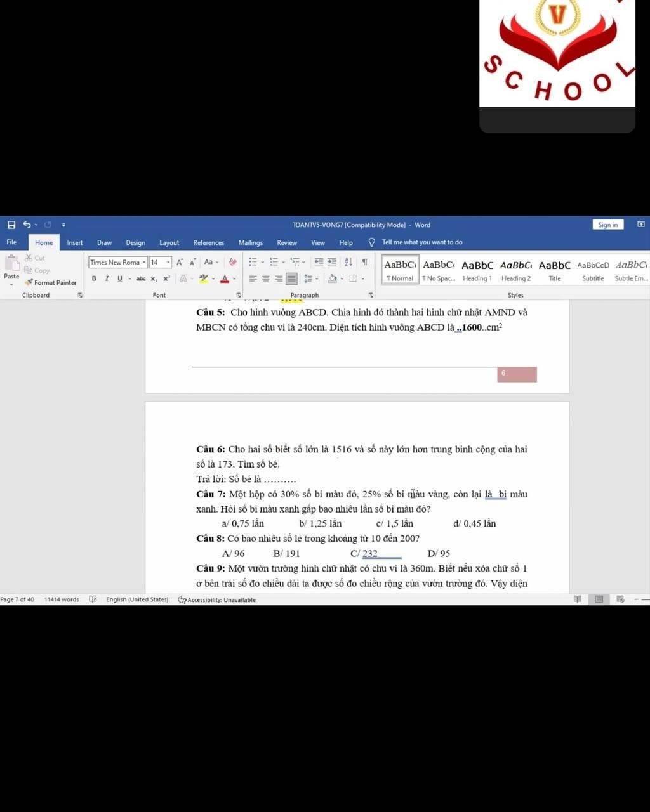Click the Numbering list icon
This screenshot has width=650, height=812.
click(x=274, y=262)
